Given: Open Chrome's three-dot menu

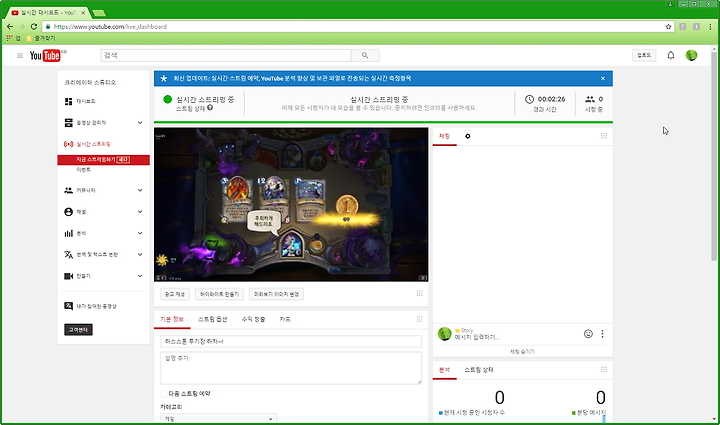Looking at the screenshot, I should pyautogui.click(x=710, y=27).
